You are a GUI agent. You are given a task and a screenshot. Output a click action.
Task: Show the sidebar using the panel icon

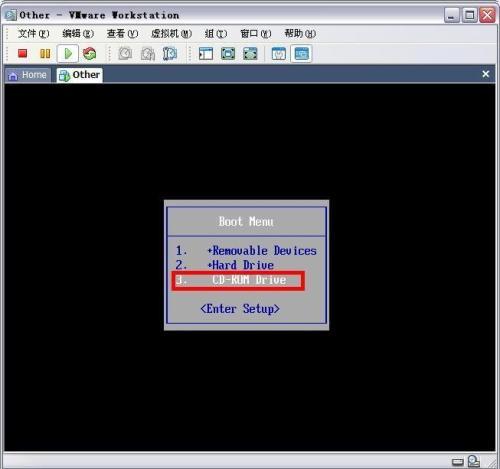click(206, 54)
